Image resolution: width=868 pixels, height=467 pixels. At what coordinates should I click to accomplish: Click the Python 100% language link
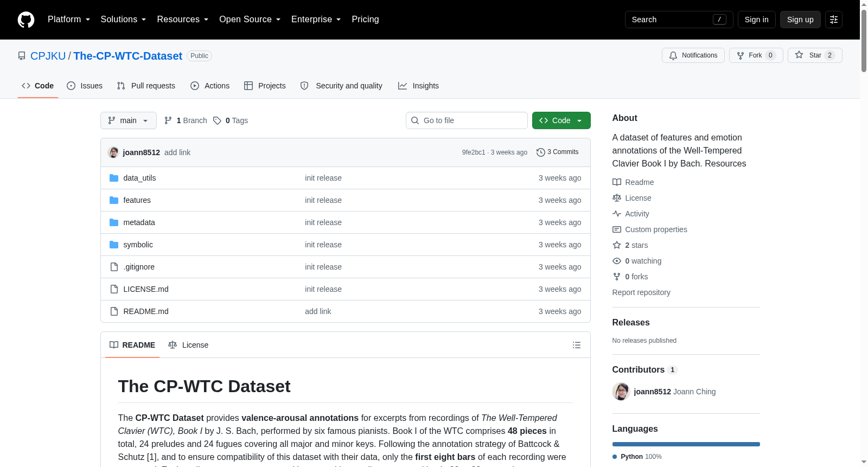637,457
